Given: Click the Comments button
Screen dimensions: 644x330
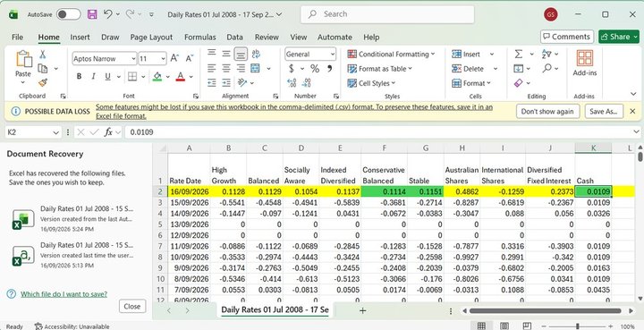Looking at the screenshot, I should (x=567, y=37).
